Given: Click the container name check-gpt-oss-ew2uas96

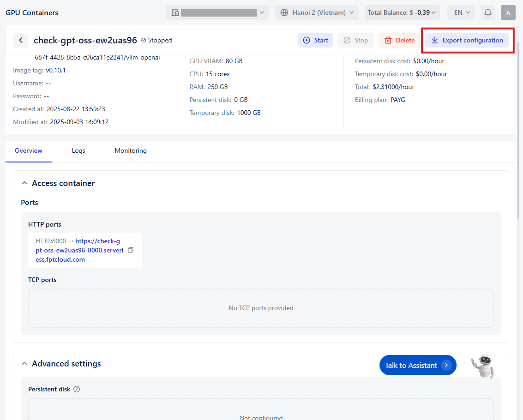Looking at the screenshot, I should tap(85, 40).
